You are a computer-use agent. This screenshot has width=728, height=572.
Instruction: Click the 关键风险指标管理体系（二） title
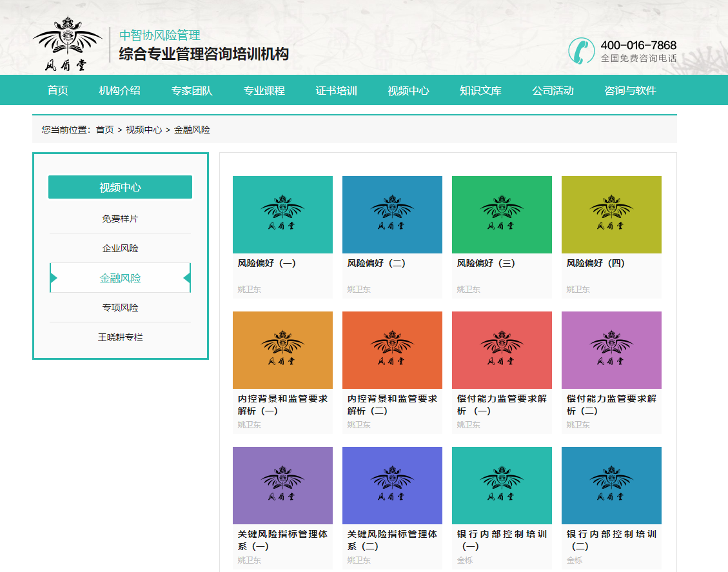[392, 540]
